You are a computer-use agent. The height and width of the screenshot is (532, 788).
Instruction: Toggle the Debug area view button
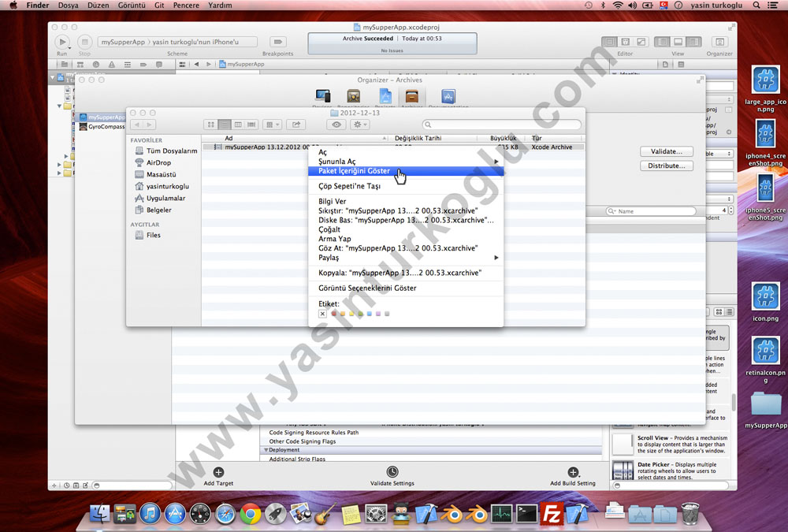[x=678, y=42]
